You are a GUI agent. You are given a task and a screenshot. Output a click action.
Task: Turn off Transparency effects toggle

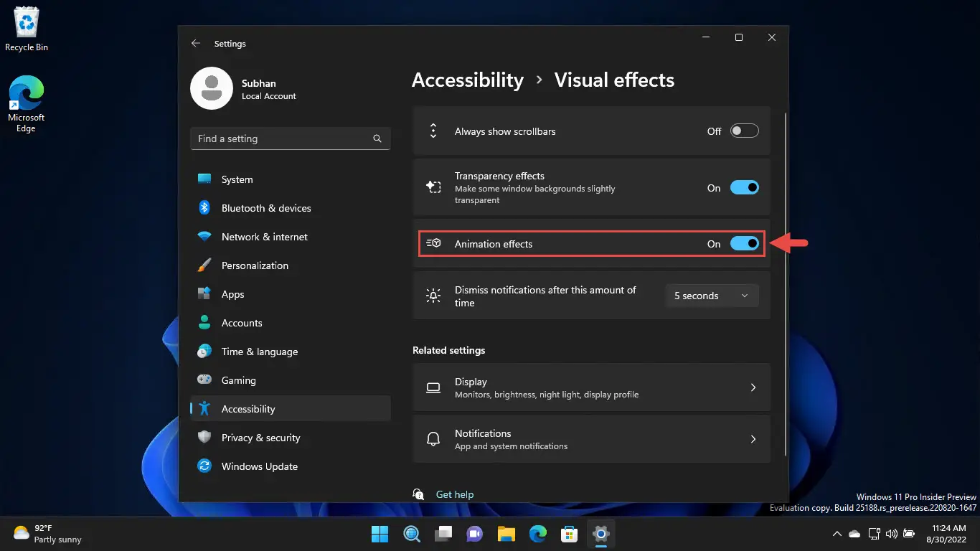pyautogui.click(x=745, y=187)
